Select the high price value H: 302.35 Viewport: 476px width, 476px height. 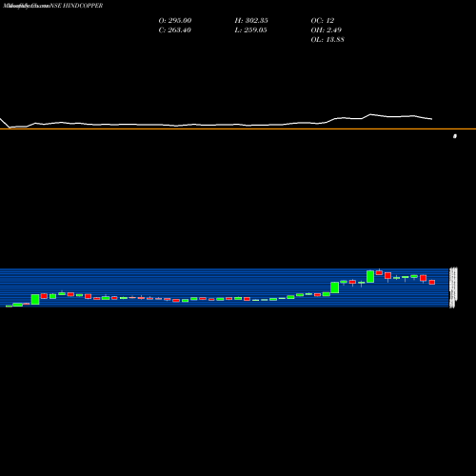point(251,20)
